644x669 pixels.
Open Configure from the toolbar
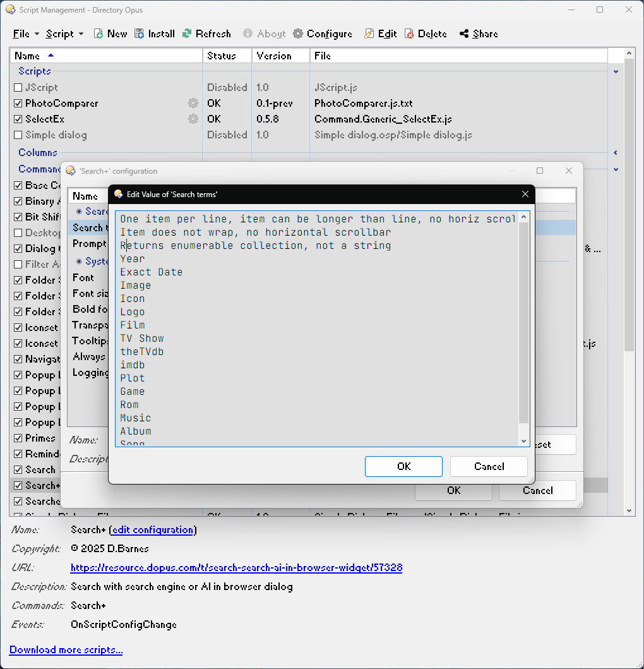[x=323, y=34]
